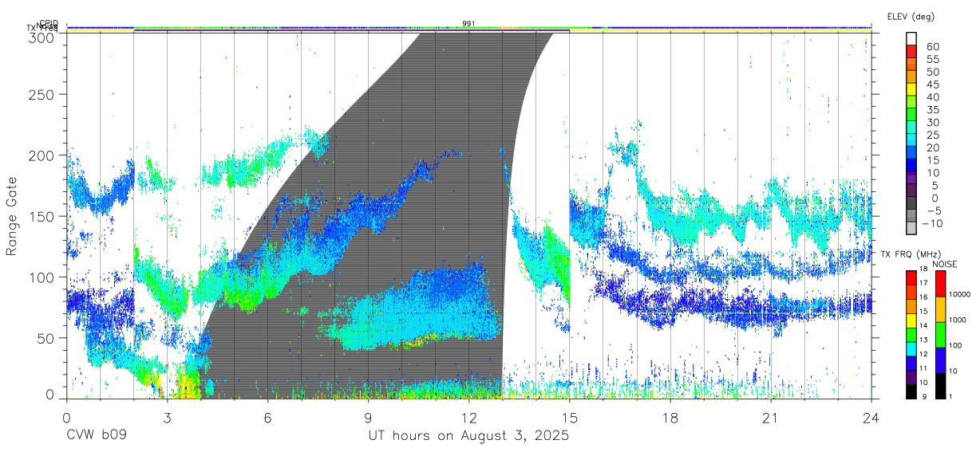This screenshot has width=980, height=452.
Task: Click the '24' tick on UT hours axis
Action: pos(871,418)
